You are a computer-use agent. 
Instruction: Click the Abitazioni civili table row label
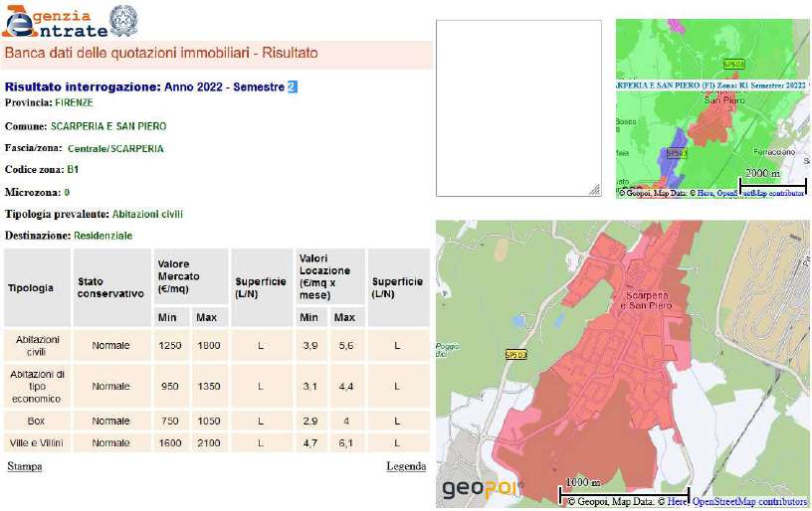tap(37, 345)
